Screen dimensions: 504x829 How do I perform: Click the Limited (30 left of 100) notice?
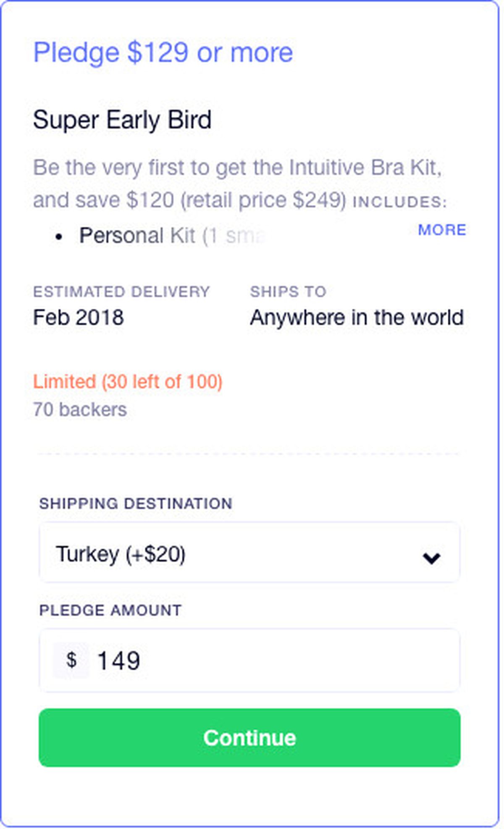coord(128,382)
